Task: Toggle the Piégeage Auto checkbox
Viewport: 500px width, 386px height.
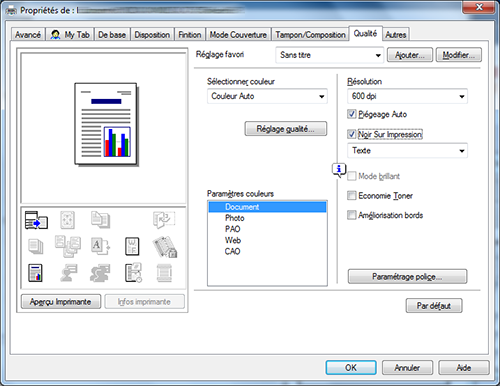Action: (351, 114)
